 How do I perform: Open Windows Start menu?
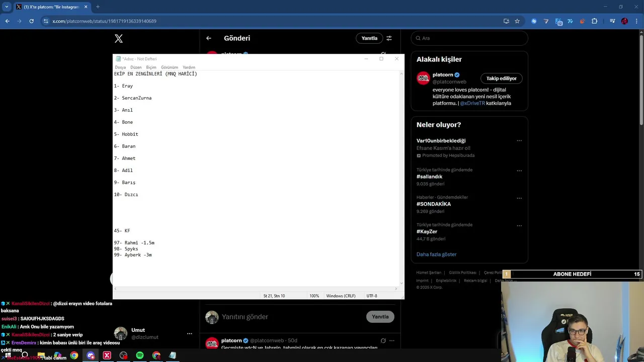click(8, 355)
